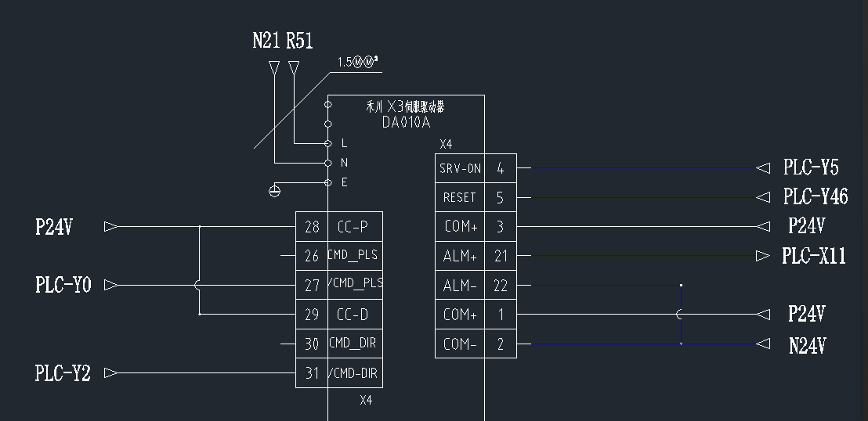Select the ALM+ terminal cell
The image size is (868, 421).
point(460,256)
